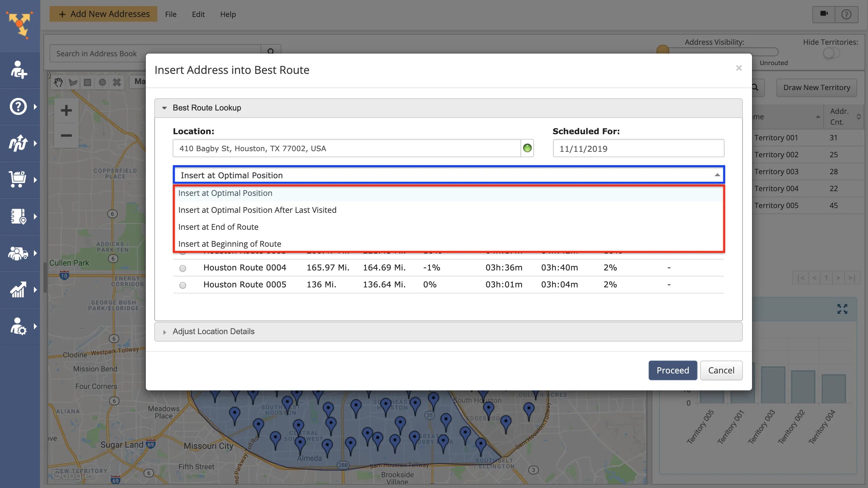Click the Cancel button
Image resolution: width=868 pixels, height=488 pixels.
(x=721, y=370)
